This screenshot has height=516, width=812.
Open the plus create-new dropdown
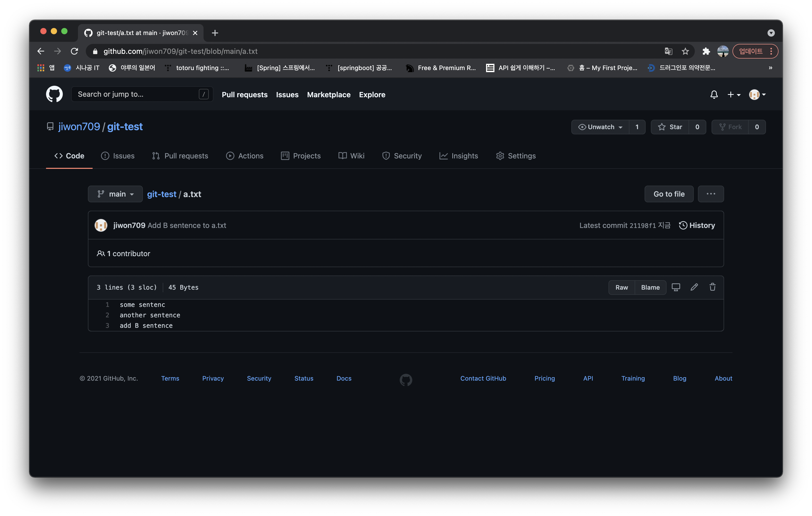(734, 95)
